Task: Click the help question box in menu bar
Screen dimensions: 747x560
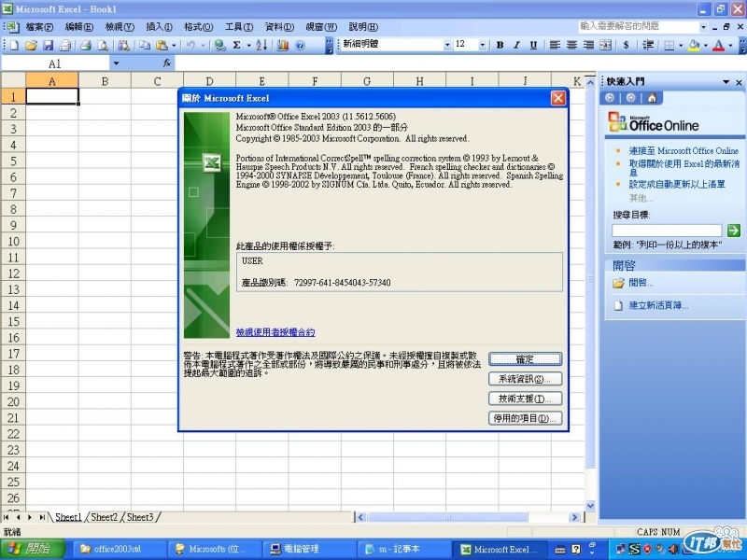Action: point(640,26)
